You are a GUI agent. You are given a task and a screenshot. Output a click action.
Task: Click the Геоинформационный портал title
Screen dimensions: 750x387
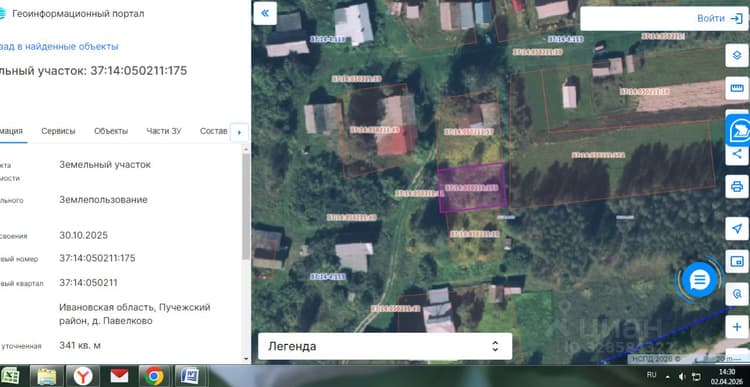click(78, 14)
